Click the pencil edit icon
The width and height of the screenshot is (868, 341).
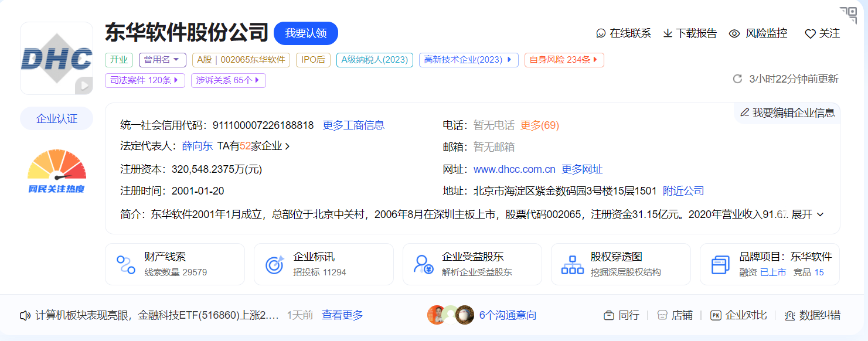(744, 112)
